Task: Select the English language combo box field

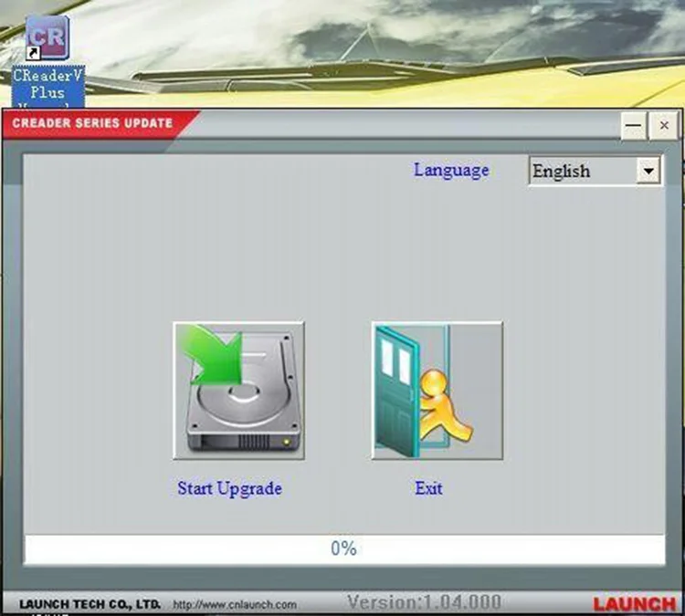Action: (595, 171)
